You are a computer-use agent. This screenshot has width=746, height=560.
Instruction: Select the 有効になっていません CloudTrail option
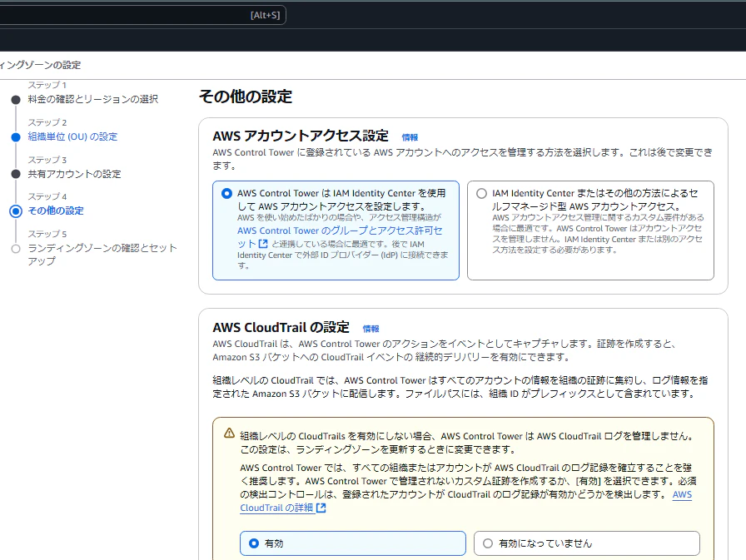coord(488,543)
